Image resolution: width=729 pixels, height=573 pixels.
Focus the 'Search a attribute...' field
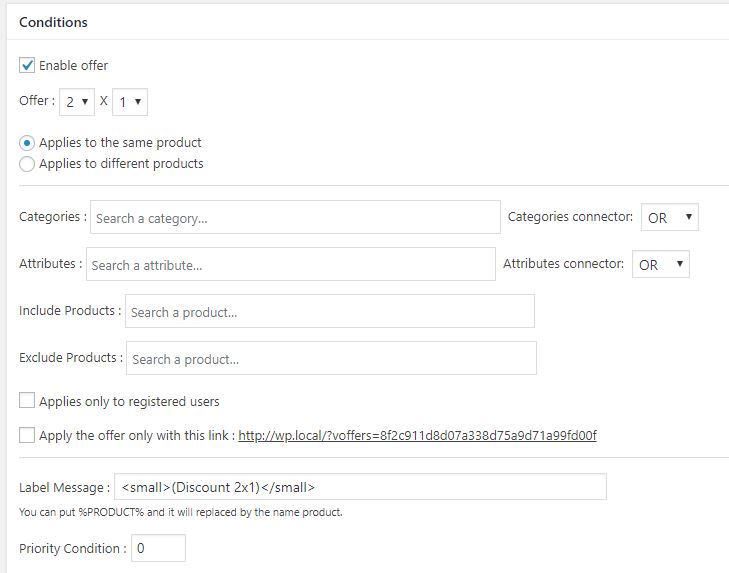[x=290, y=265]
